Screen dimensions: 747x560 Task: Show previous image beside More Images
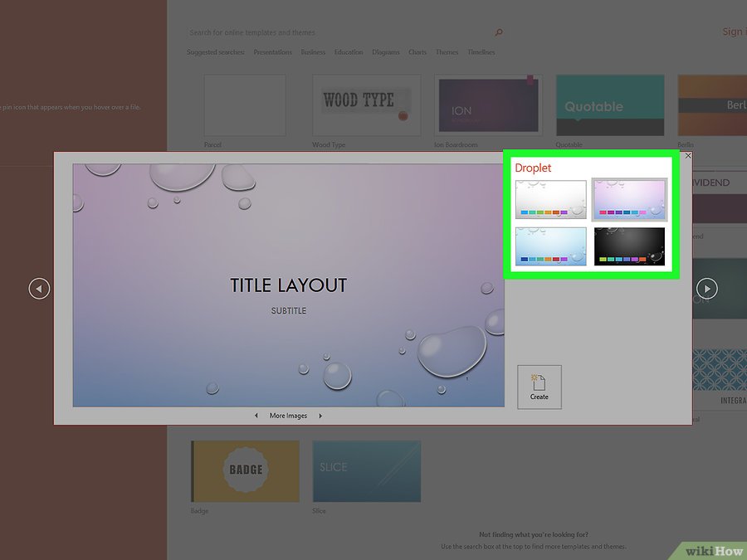tap(256, 416)
